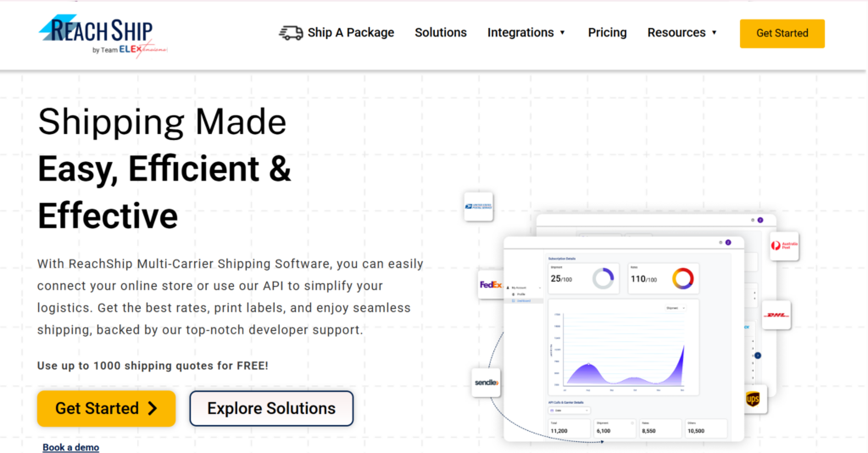The width and height of the screenshot is (868, 453).
Task: Click the Australia Post logo card
Action: tap(784, 246)
